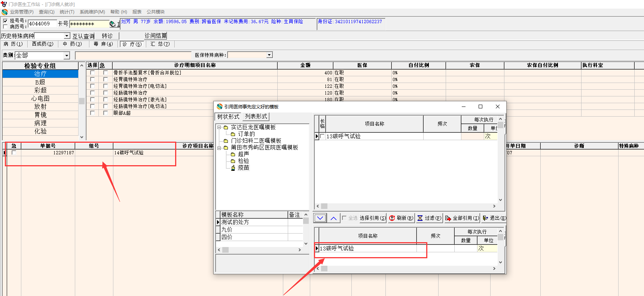This screenshot has height=296, width=644.
Task: Click the 互认查询 button
Action: [83, 36]
